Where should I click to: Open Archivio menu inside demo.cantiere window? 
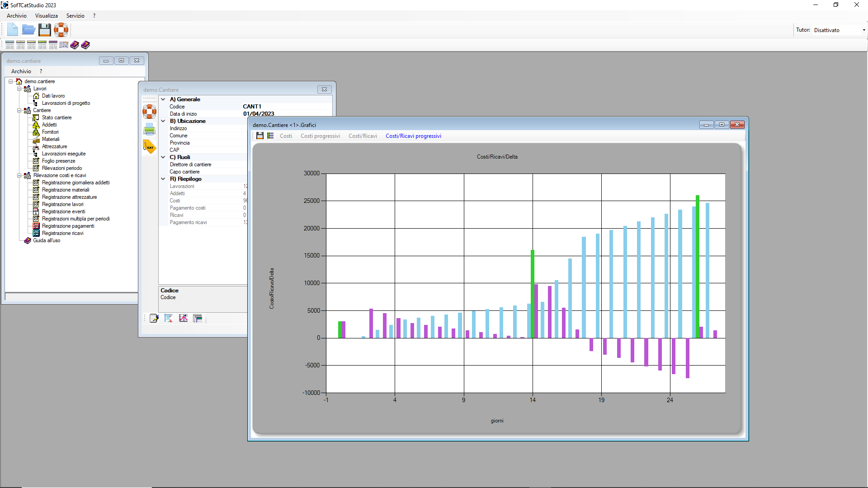pyautogui.click(x=21, y=71)
